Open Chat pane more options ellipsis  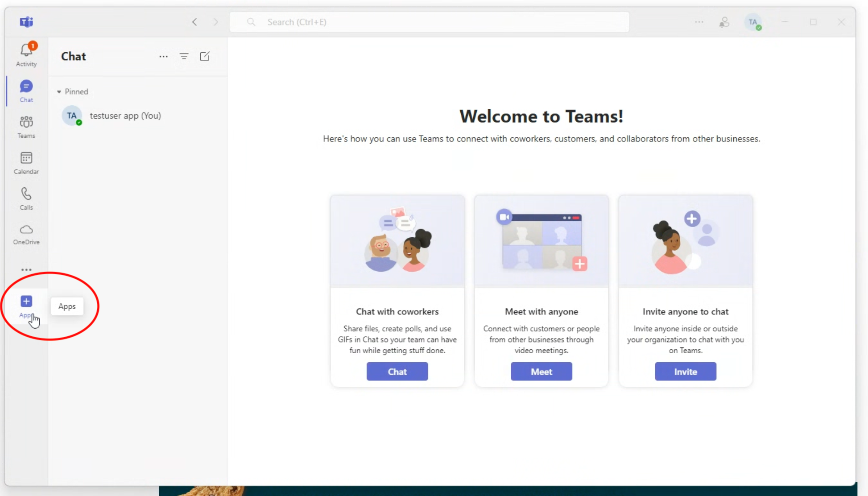click(x=163, y=56)
